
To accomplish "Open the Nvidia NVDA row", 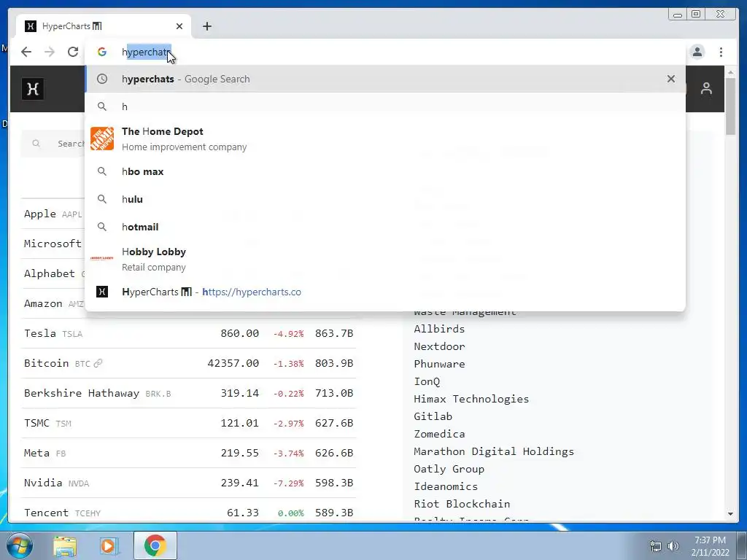I will 189,483.
